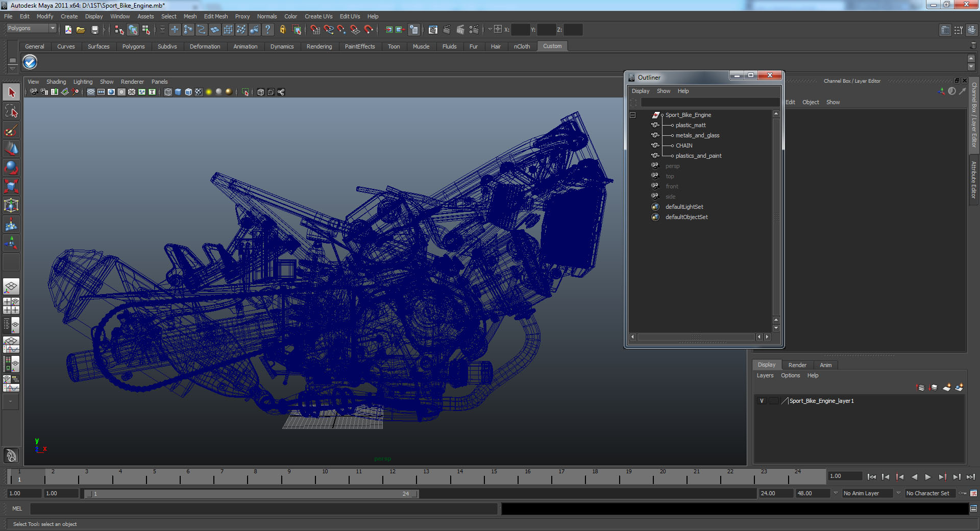Click Outliner vertical scrollbar down arrow
The height and width of the screenshot is (531, 980).
[x=776, y=328]
